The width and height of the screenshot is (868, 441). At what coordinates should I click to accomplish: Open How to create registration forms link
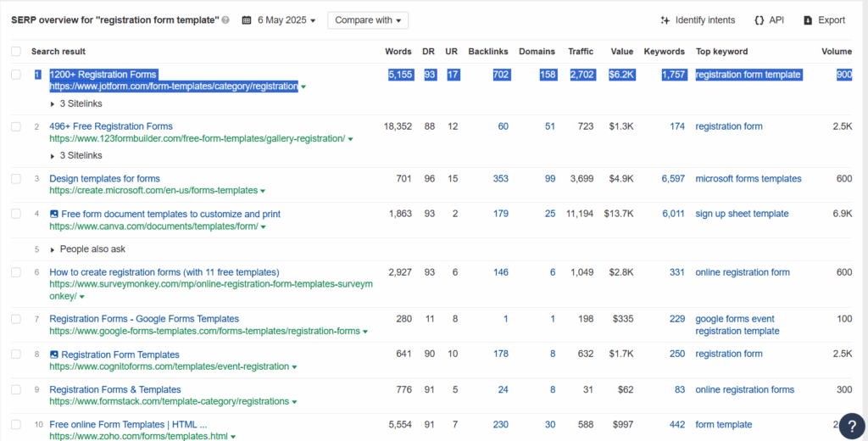[164, 272]
